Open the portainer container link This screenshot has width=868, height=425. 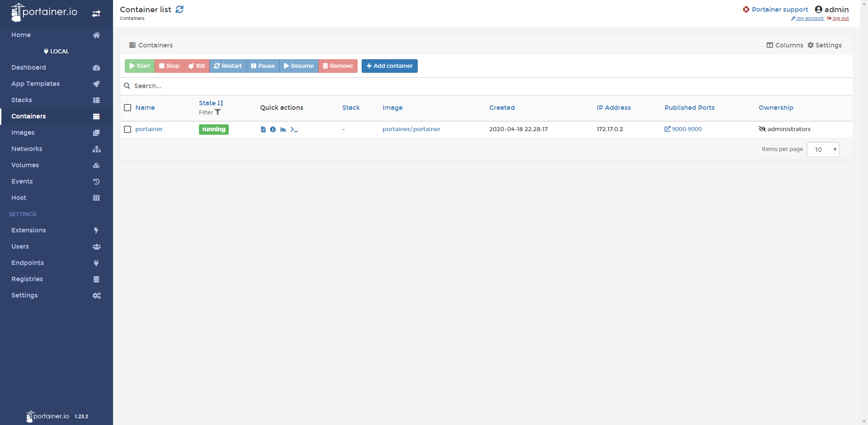coord(149,129)
